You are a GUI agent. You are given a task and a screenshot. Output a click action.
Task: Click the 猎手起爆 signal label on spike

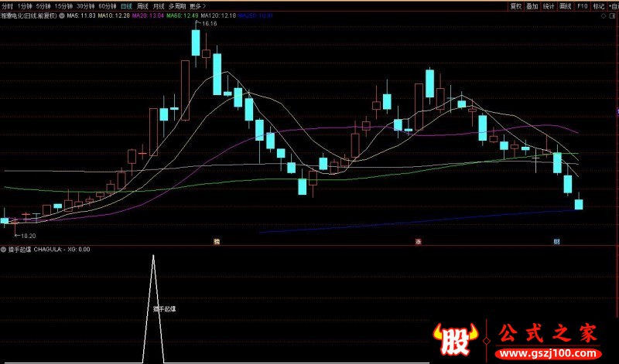pos(165,309)
